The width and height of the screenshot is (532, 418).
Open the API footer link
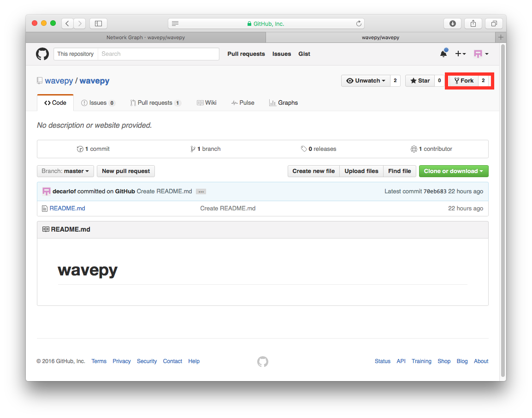401,361
